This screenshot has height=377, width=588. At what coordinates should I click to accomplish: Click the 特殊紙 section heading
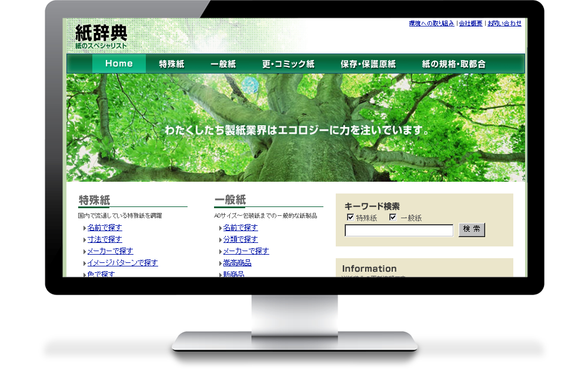[95, 200]
